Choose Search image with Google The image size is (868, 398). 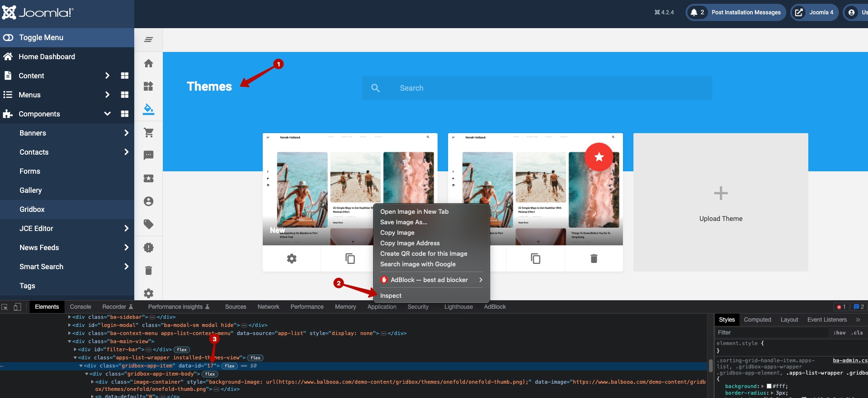(418, 264)
